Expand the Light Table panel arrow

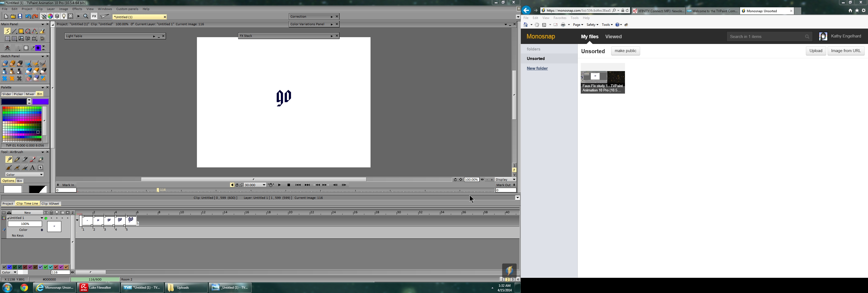point(154,36)
